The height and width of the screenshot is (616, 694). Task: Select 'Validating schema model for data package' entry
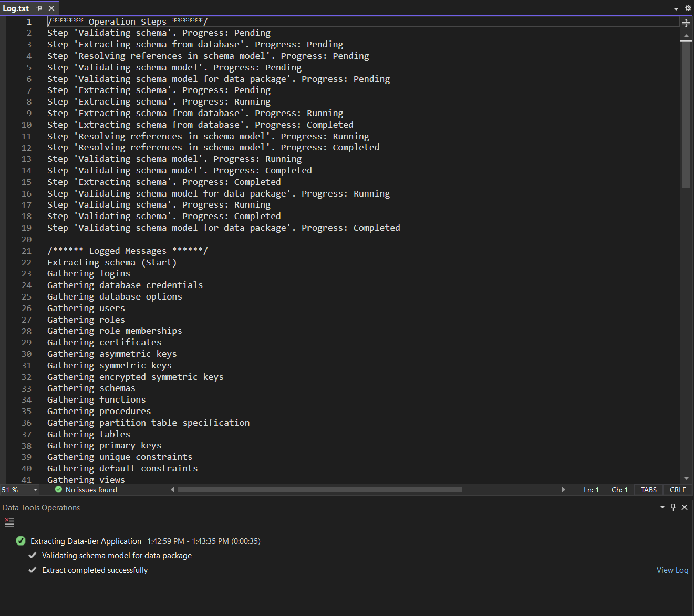tap(117, 556)
